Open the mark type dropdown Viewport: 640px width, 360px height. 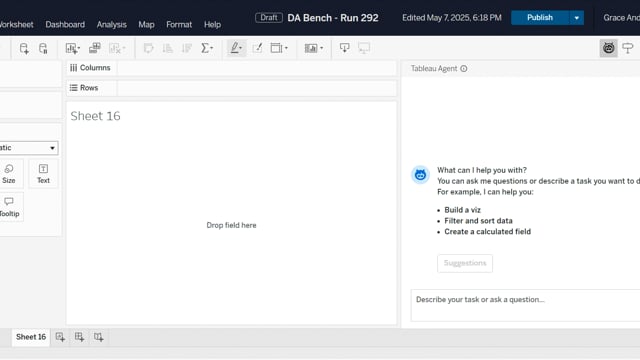pyautogui.click(x=29, y=148)
